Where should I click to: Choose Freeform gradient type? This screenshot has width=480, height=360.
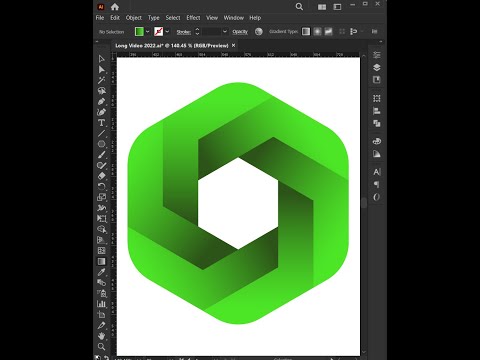point(328,31)
